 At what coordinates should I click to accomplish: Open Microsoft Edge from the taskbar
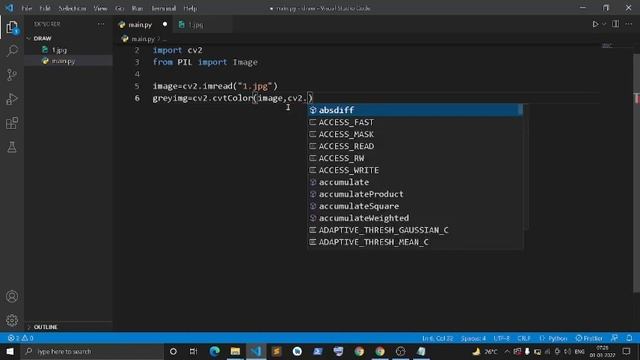click(x=215, y=351)
